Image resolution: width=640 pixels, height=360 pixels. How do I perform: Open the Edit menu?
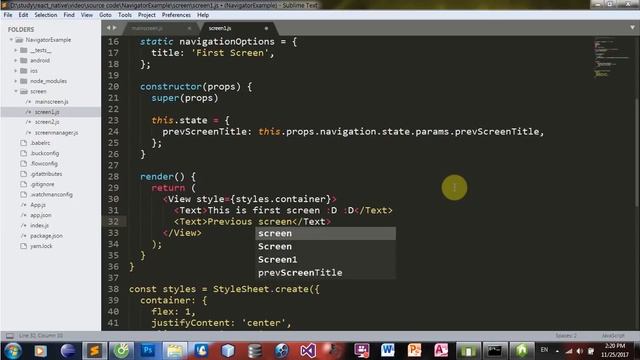pyautogui.click(x=23, y=15)
